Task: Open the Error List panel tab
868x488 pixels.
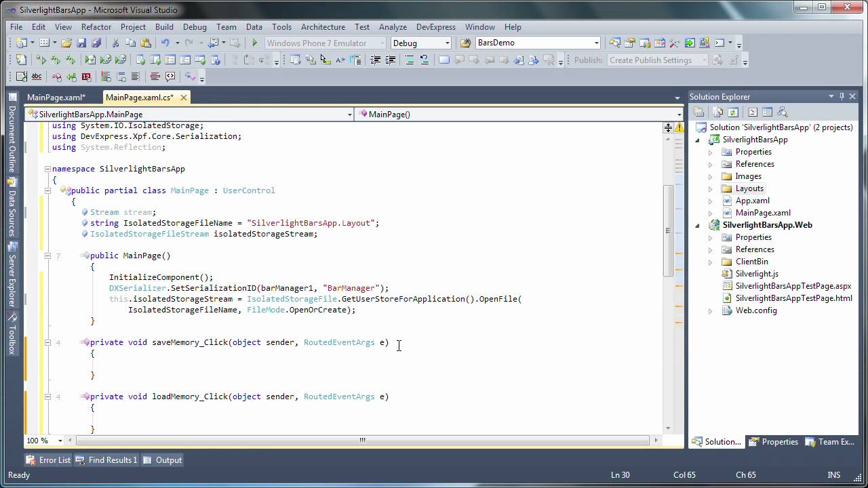Action: click(x=48, y=460)
